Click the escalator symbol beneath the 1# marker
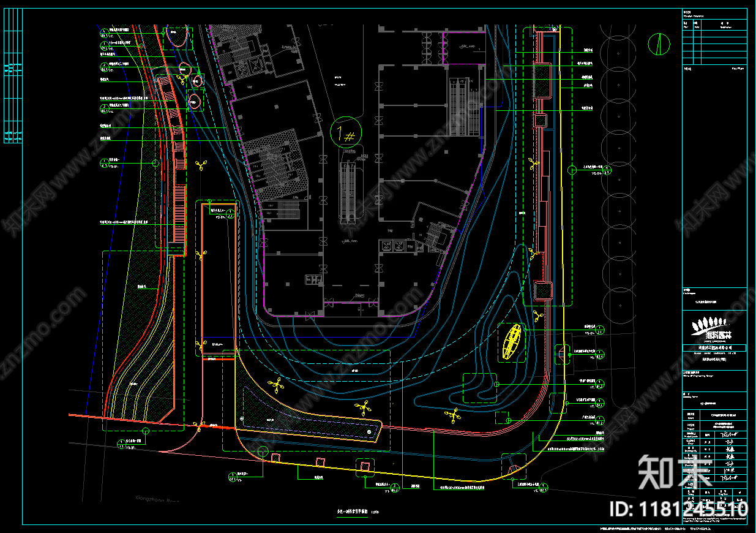 [348, 192]
